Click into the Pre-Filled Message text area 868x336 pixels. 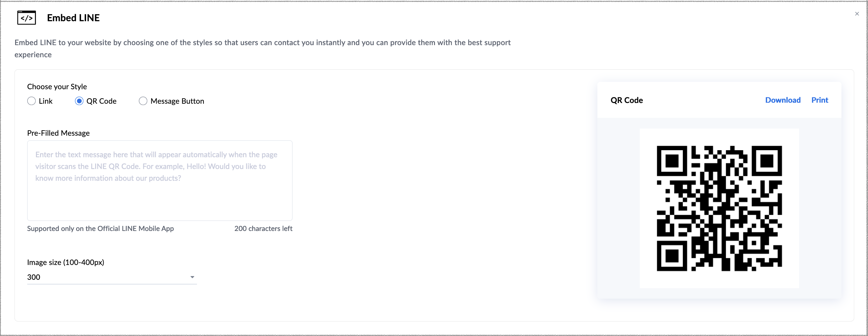(159, 180)
